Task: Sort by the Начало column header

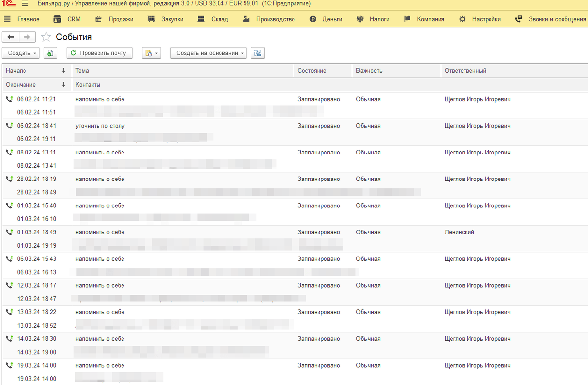Action: point(35,71)
